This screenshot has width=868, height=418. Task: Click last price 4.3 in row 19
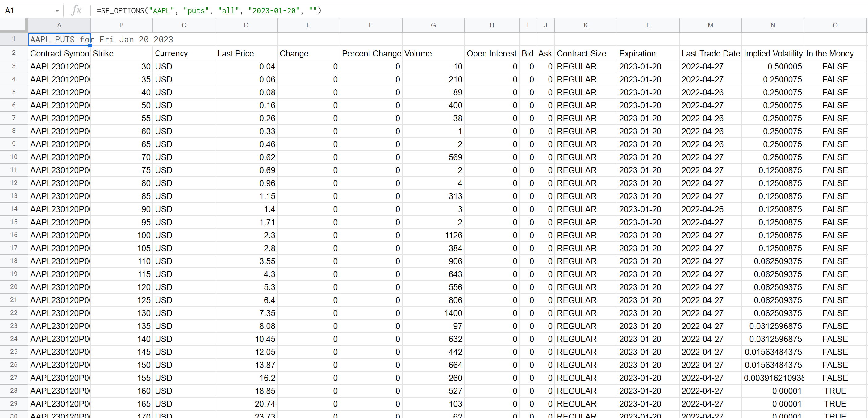tap(246, 274)
